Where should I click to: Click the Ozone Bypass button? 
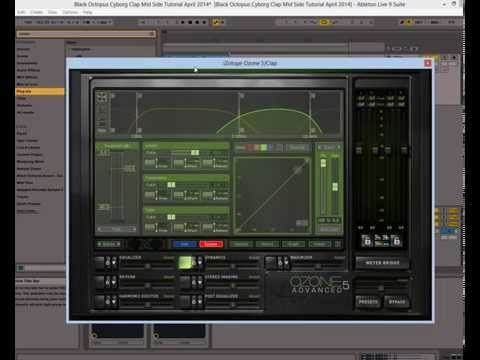397,302
